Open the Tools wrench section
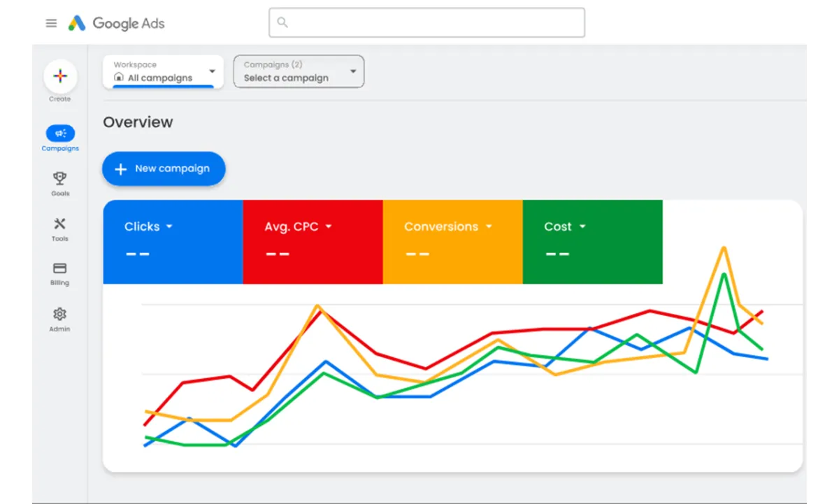The image size is (839, 504). [x=60, y=229]
